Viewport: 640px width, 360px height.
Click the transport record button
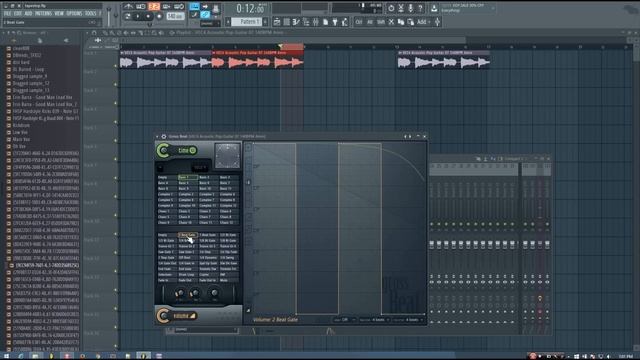click(x=159, y=16)
